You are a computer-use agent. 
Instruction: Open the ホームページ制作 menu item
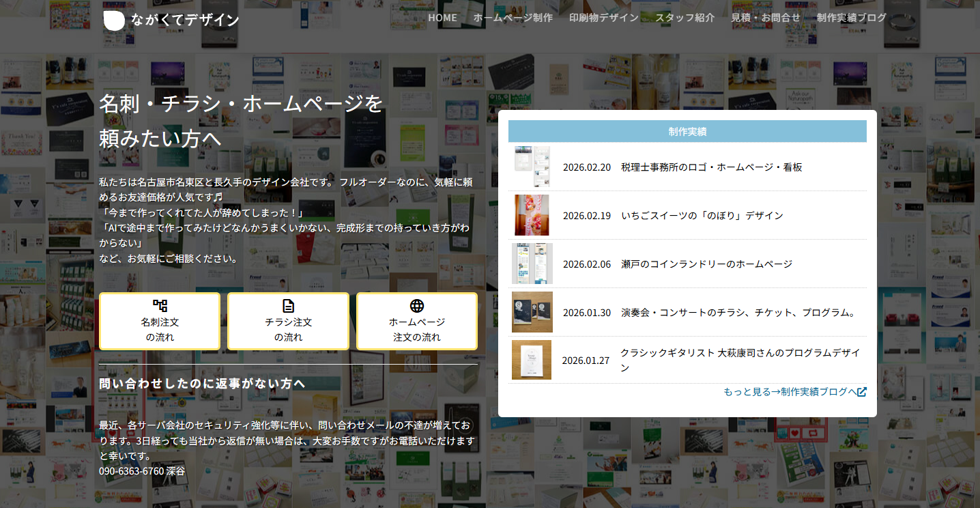[513, 18]
